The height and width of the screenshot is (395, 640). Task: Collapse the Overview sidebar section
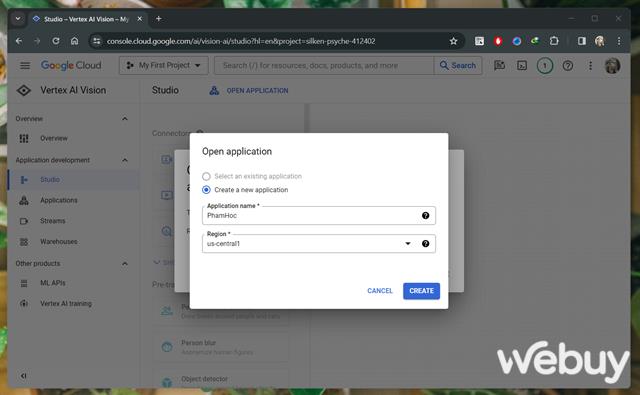125,119
